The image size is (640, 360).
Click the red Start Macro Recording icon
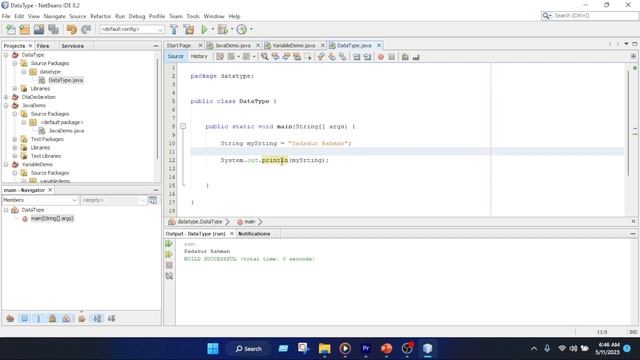point(381,57)
